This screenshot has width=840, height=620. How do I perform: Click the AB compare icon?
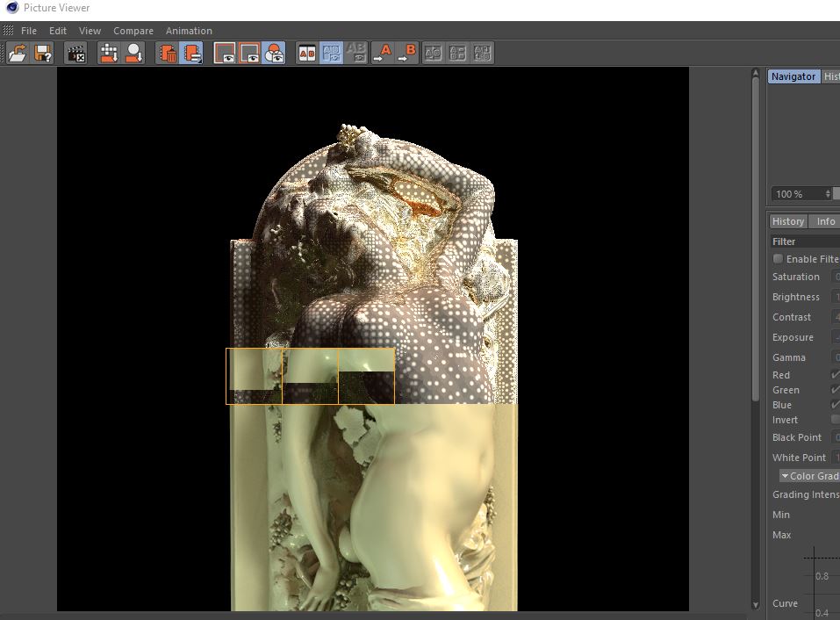(x=307, y=53)
